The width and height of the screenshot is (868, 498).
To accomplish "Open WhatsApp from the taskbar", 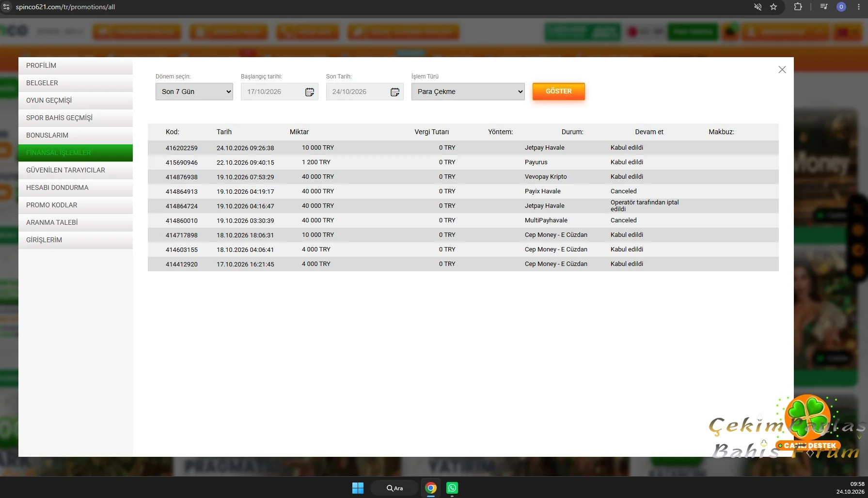I will [x=452, y=488].
